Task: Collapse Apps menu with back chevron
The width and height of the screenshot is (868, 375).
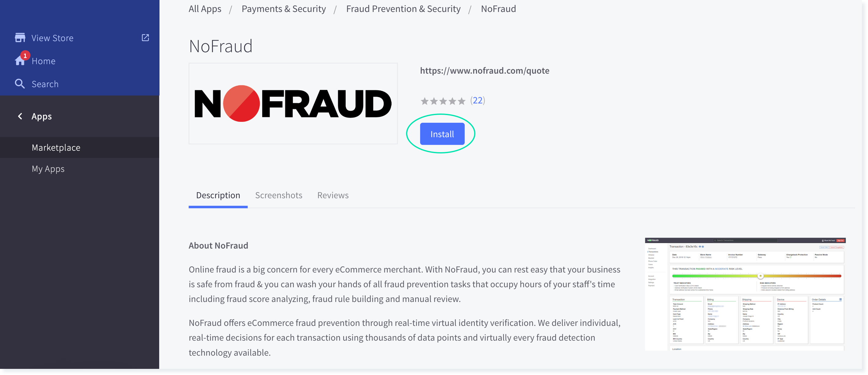Action: [20, 116]
